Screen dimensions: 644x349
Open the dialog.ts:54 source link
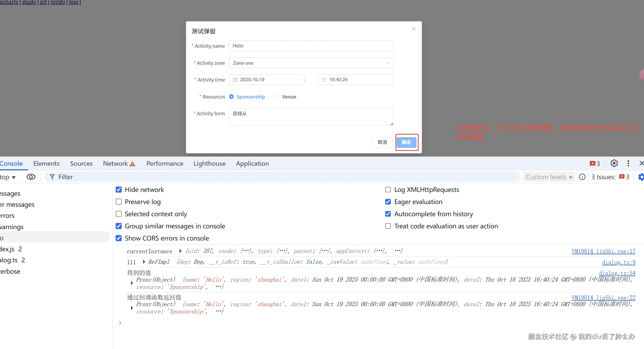click(617, 273)
